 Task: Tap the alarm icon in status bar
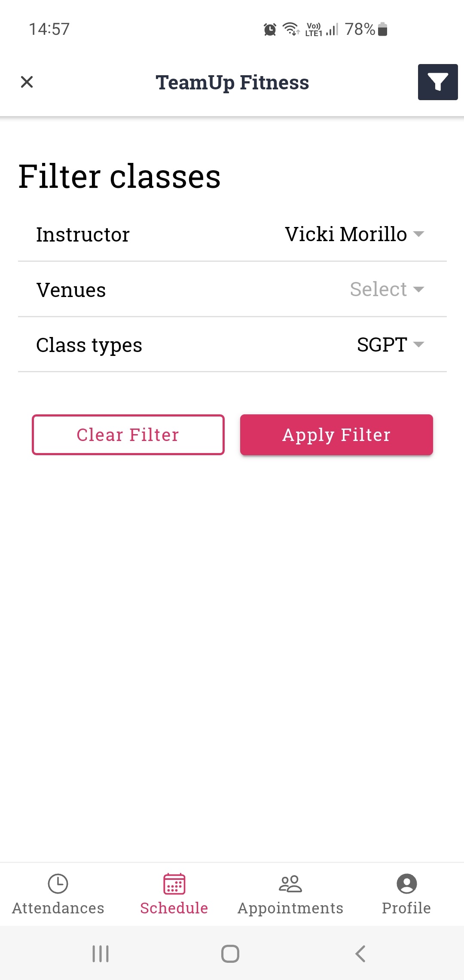(270, 30)
